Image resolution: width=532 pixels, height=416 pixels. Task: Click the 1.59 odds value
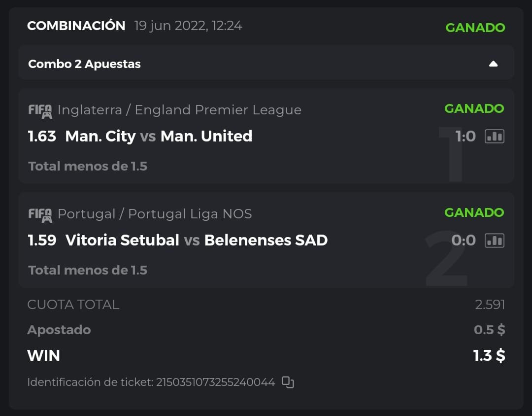pyautogui.click(x=42, y=240)
